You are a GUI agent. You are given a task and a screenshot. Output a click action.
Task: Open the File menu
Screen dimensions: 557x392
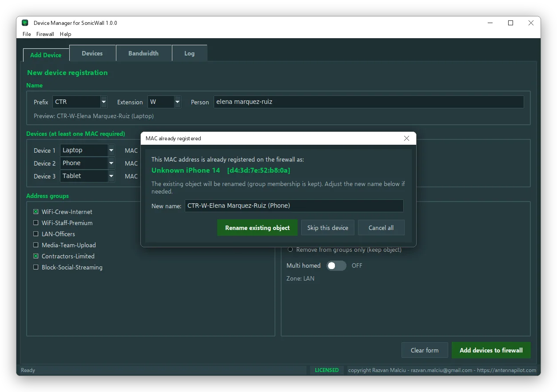pyautogui.click(x=27, y=34)
